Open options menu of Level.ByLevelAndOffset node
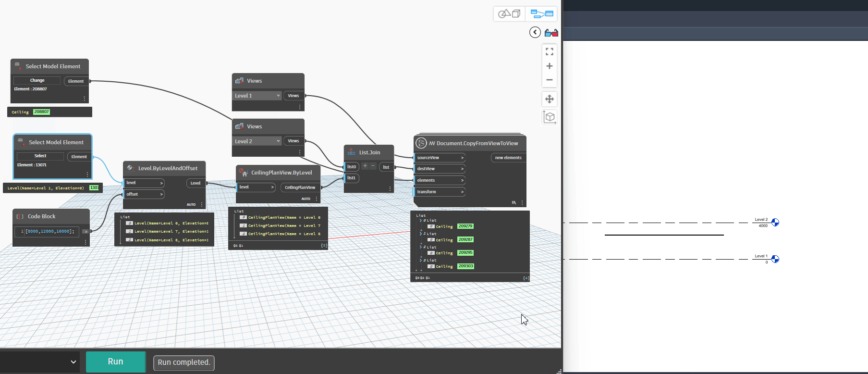Screen dimensions: 868x374 click(x=202, y=205)
